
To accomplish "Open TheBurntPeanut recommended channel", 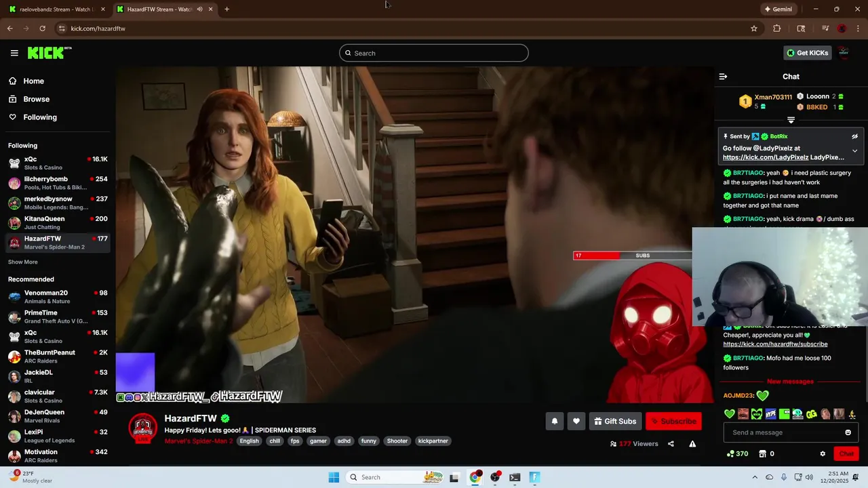I will point(58,356).
